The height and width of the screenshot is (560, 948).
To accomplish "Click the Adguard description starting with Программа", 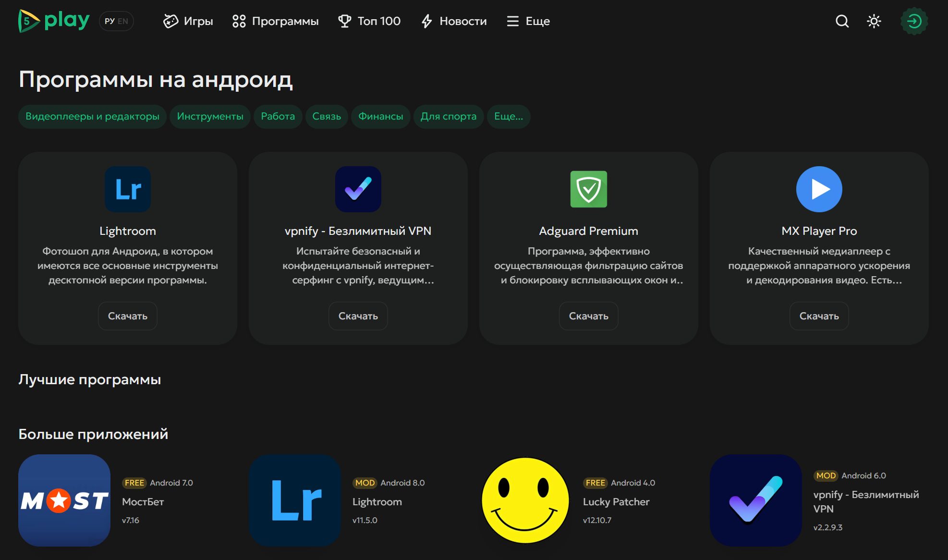I will pos(589,266).
